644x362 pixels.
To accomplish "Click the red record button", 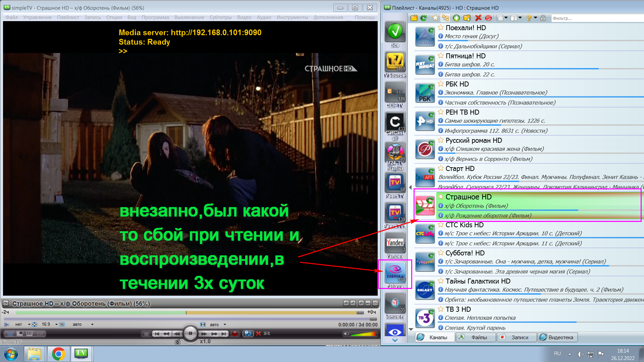I will coord(235,334).
